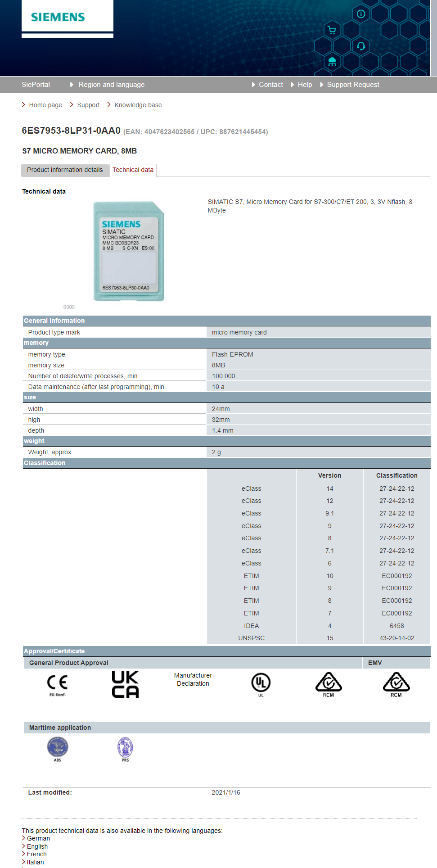Switch to Product information details tab
The width and height of the screenshot is (437, 868).
[x=65, y=170]
